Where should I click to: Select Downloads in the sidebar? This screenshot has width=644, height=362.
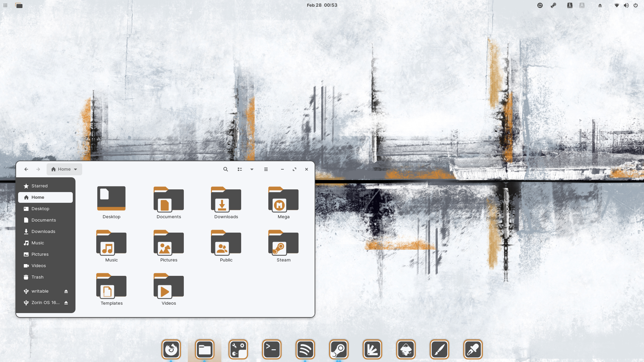[x=45, y=232]
